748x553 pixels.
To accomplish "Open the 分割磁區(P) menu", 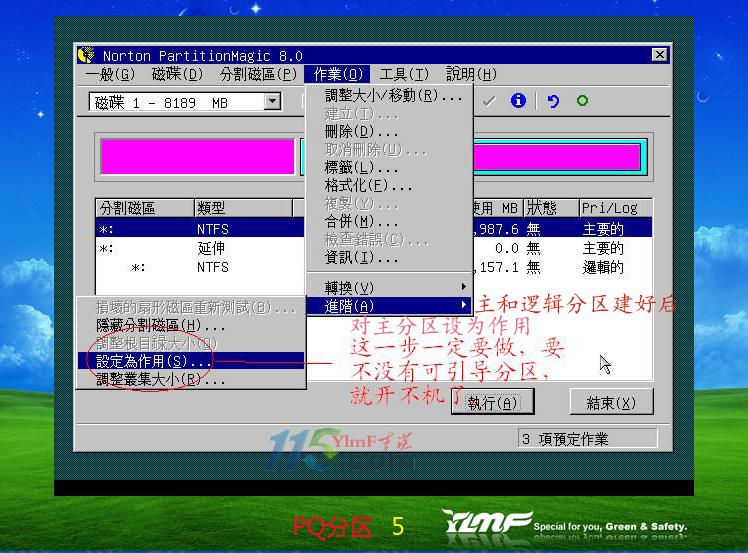I will point(259,74).
